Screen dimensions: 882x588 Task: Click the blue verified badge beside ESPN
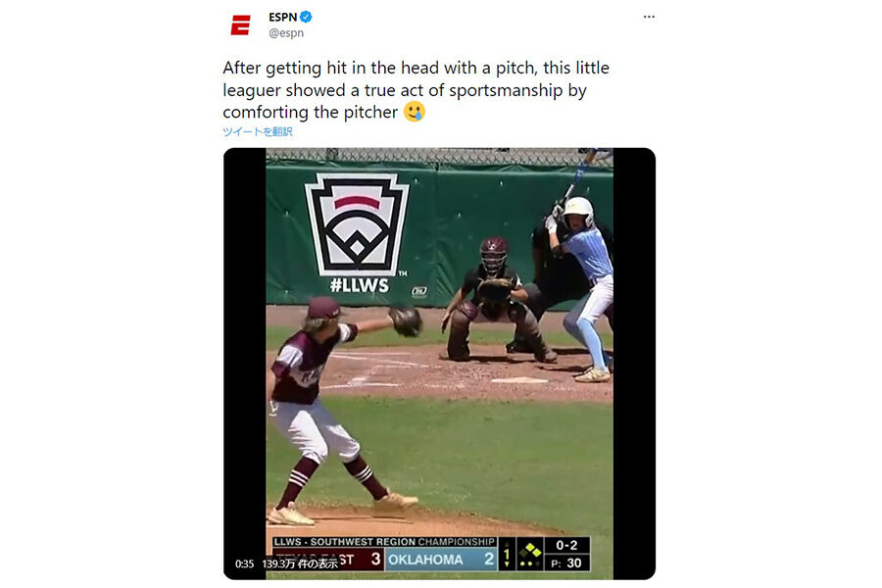point(306,17)
